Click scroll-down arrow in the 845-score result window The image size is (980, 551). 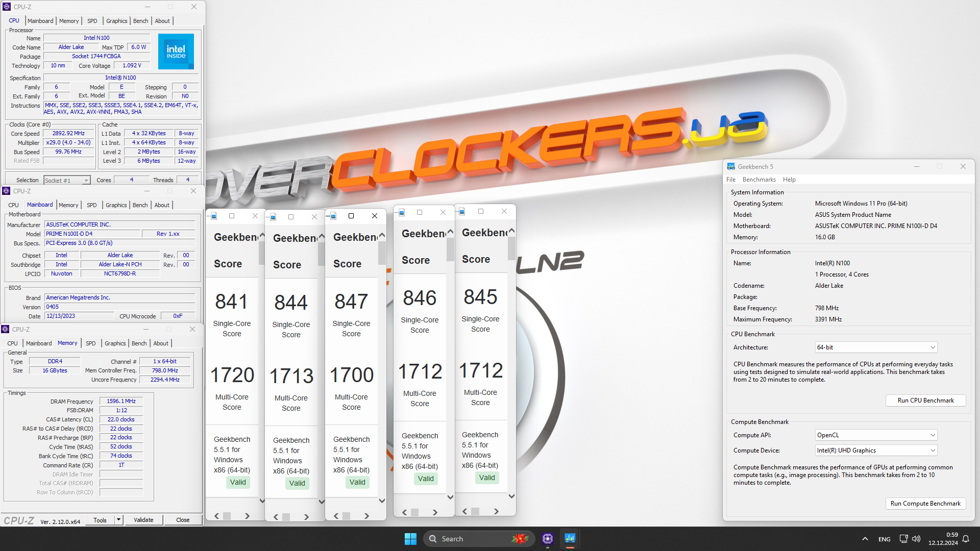coord(511,496)
